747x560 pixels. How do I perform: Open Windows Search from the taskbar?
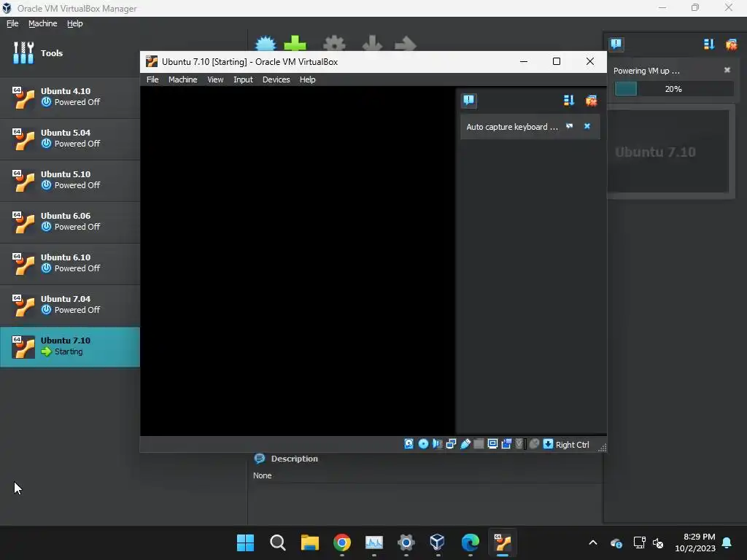click(277, 542)
